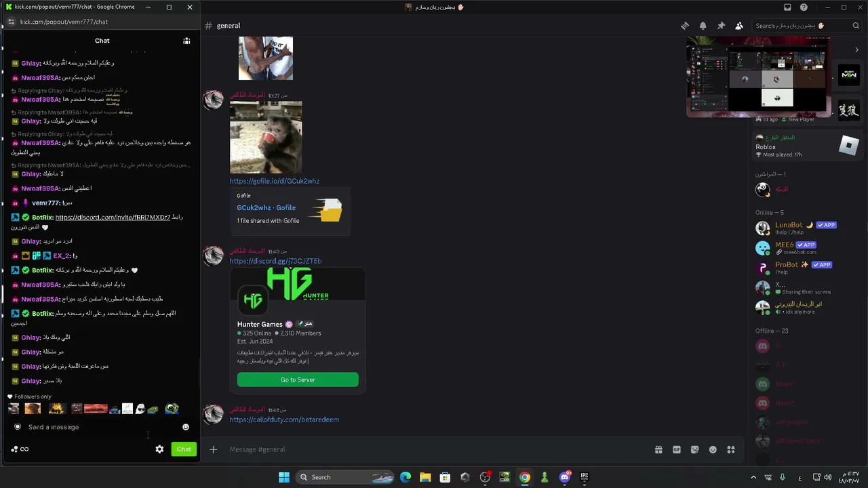Open Discord notification settings bell
Image resolution: width=868 pixels, height=488 pixels.
703,26
